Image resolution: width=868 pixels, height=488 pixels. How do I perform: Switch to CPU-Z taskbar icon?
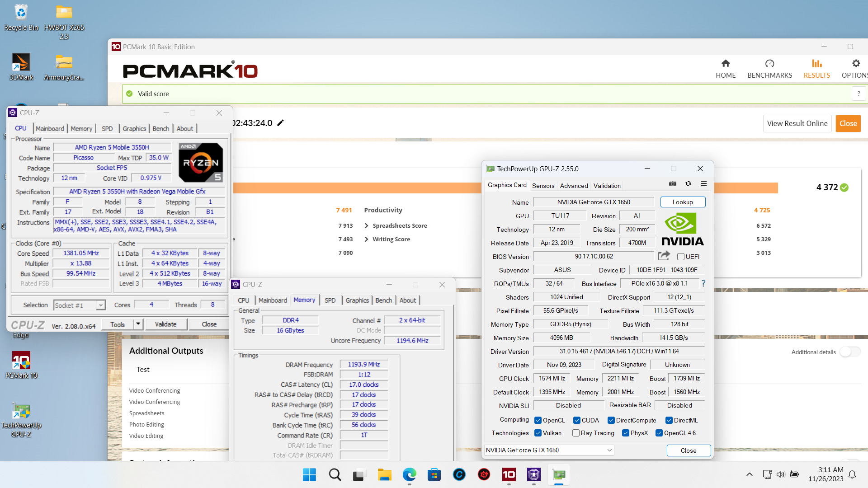coord(533,474)
